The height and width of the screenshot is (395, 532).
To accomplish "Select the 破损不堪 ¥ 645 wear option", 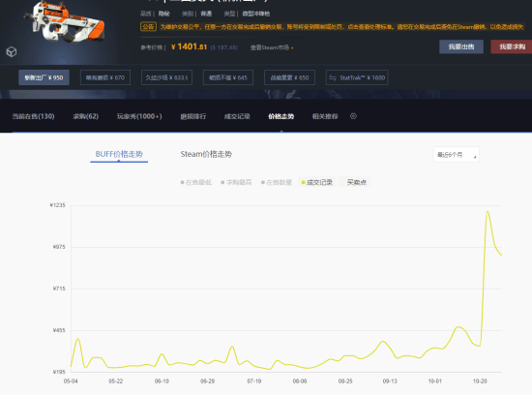I will [x=228, y=77].
